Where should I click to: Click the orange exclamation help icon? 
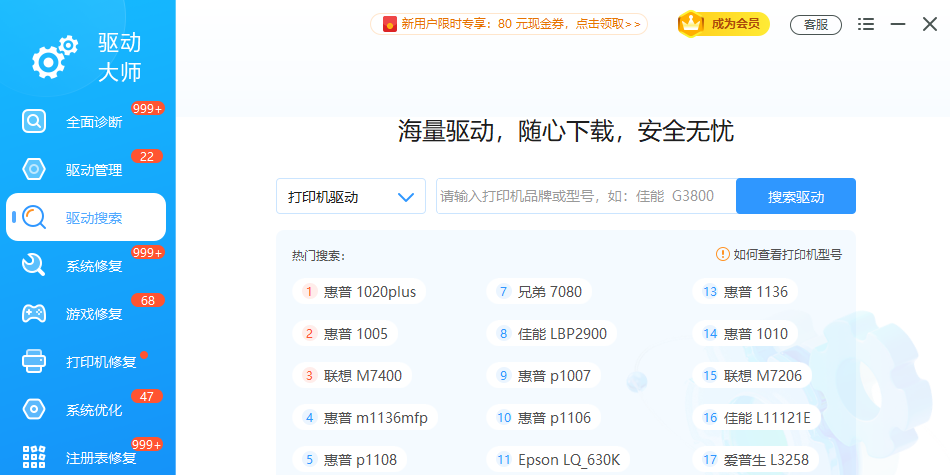[722, 254]
